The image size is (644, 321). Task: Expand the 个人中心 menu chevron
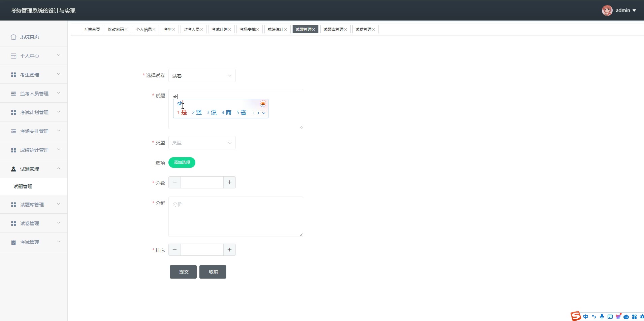[59, 55]
